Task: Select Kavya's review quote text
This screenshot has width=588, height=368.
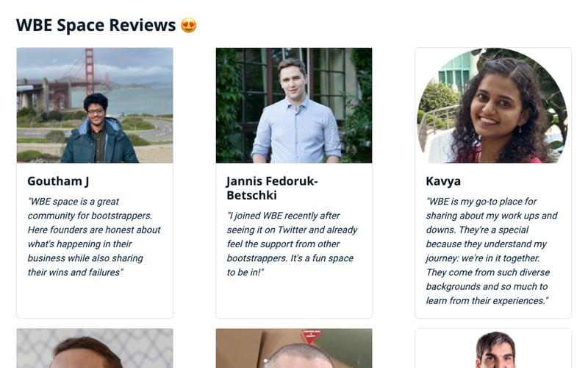Action: [492, 251]
